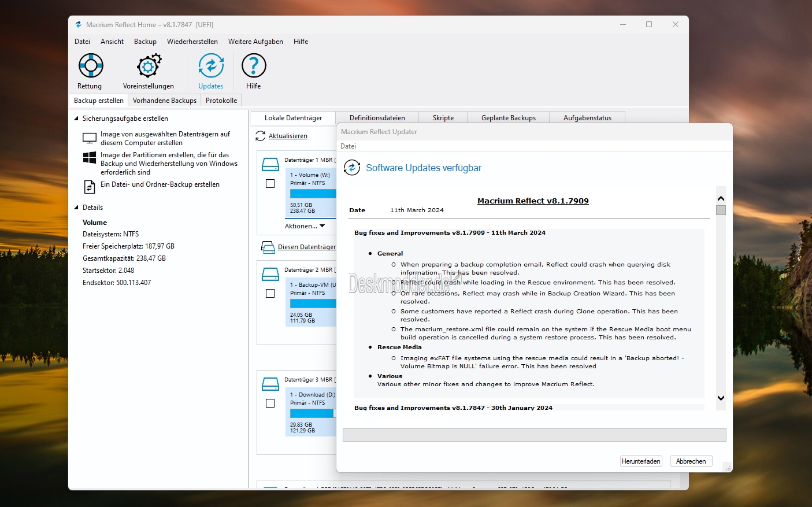Click Ein Datei- und Ordner-Backup erstellen
The width and height of the screenshot is (812, 507).
pos(160,184)
